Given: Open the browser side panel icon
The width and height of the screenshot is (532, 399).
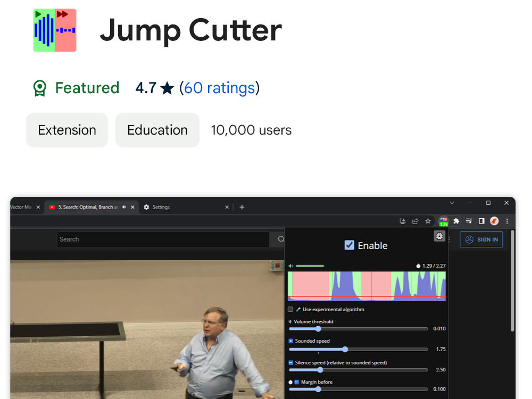Looking at the screenshot, I should [x=481, y=221].
